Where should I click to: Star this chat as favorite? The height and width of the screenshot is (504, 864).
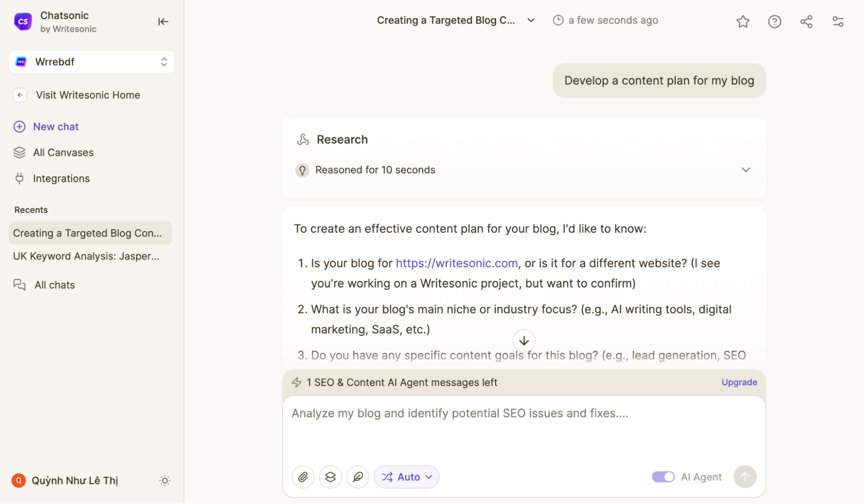click(x=743, y=21)
